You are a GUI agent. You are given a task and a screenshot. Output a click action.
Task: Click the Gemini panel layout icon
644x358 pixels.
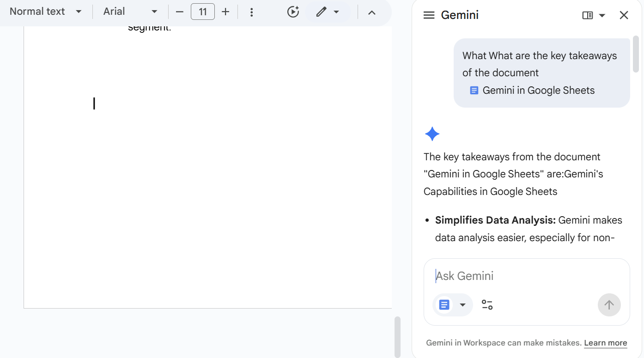pos(588,15)
